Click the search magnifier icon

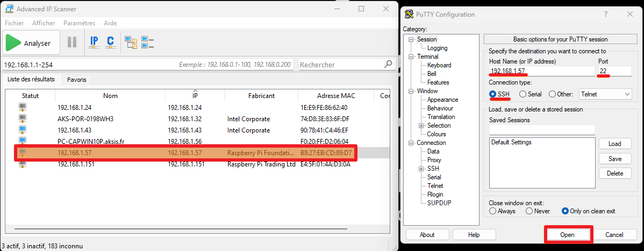[388, 64]
